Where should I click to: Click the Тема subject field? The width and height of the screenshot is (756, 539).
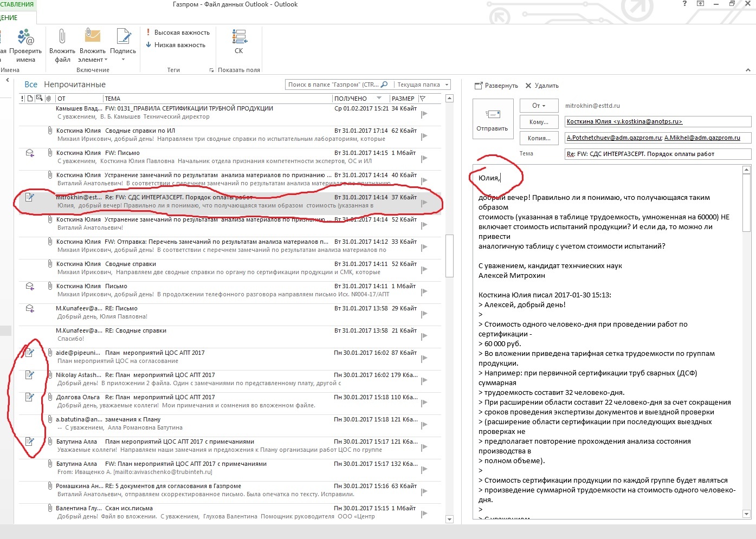[657, 154]
